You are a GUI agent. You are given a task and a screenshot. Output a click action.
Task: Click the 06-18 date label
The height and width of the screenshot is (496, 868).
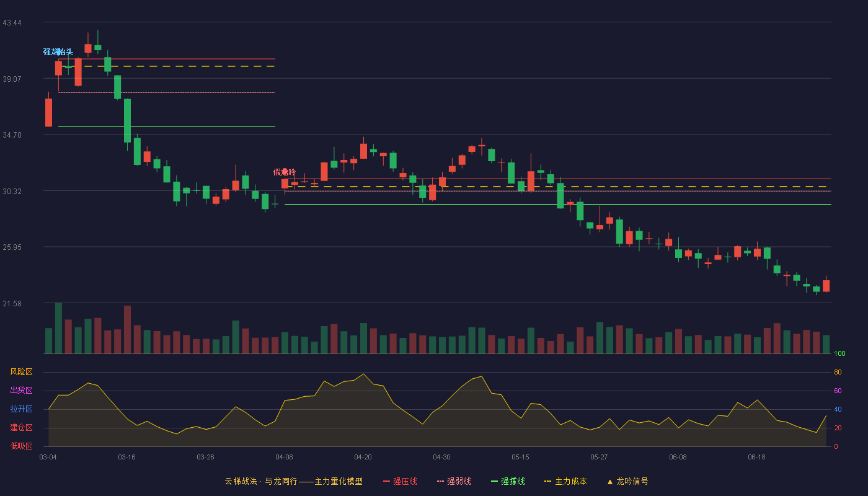point(756,457)
